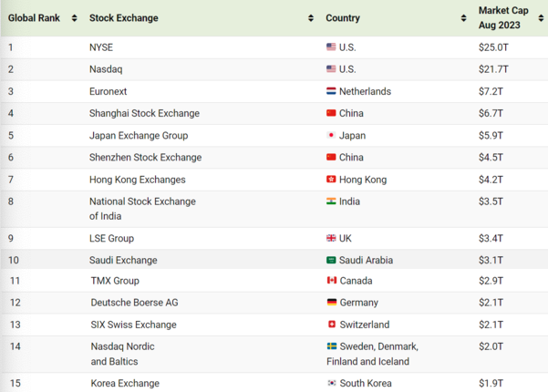Screen dimensions: 548x392
Task: Click the Sweden flag icon
Action: tap(332, 346)
